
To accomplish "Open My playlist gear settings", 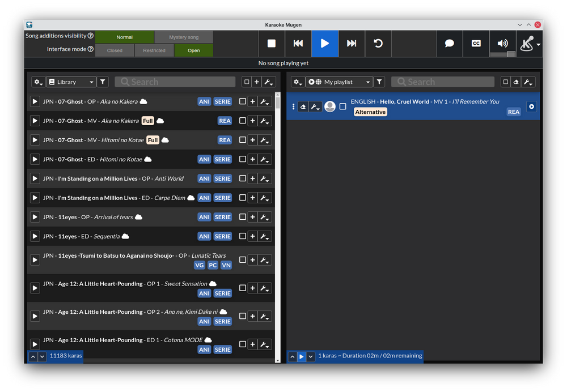I will tap(298, 82).
